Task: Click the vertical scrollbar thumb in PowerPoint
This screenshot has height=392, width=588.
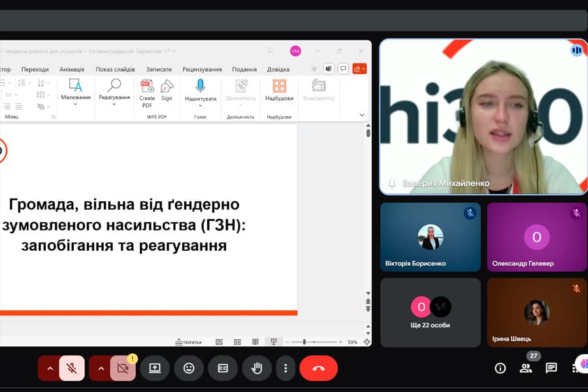Action: 368,133
